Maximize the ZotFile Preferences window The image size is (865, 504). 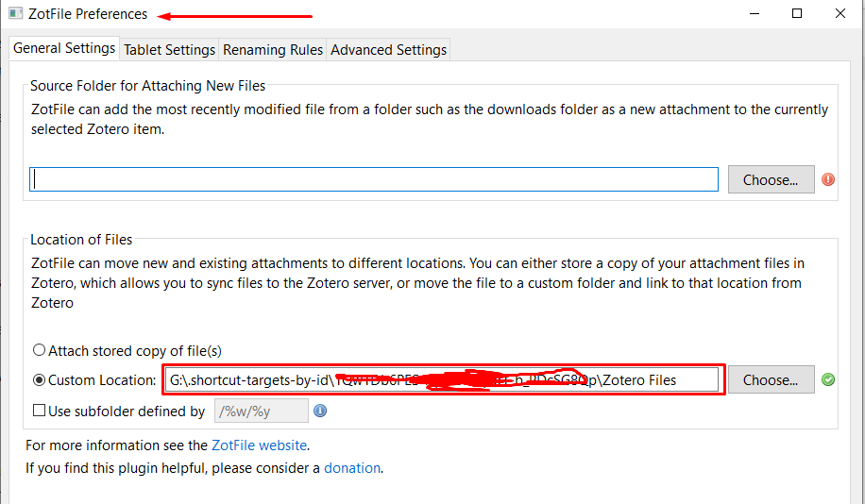tap(797, 13)
